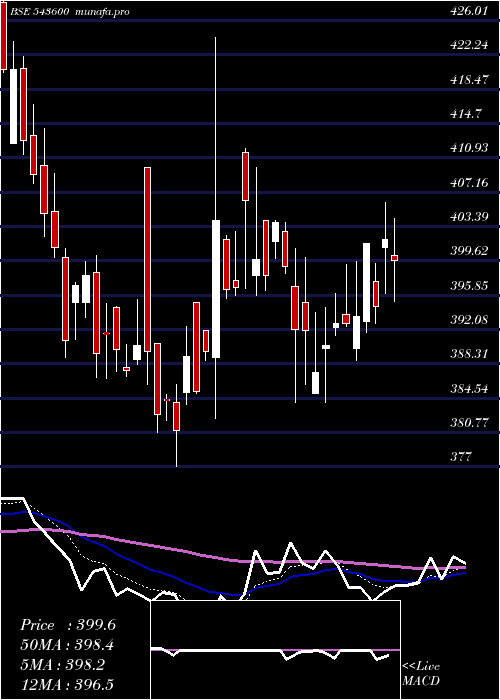
Task: Click the 384.54 price axis label
Action: click(467, 388)
